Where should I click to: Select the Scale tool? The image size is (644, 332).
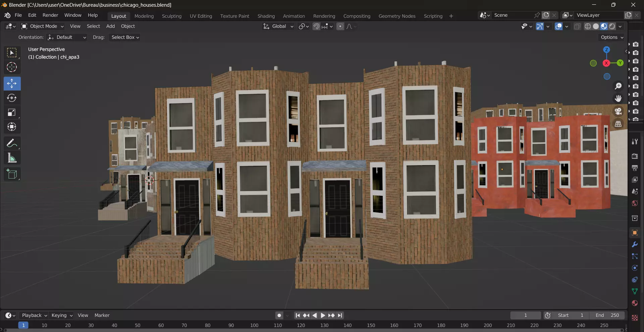point(12,113)
